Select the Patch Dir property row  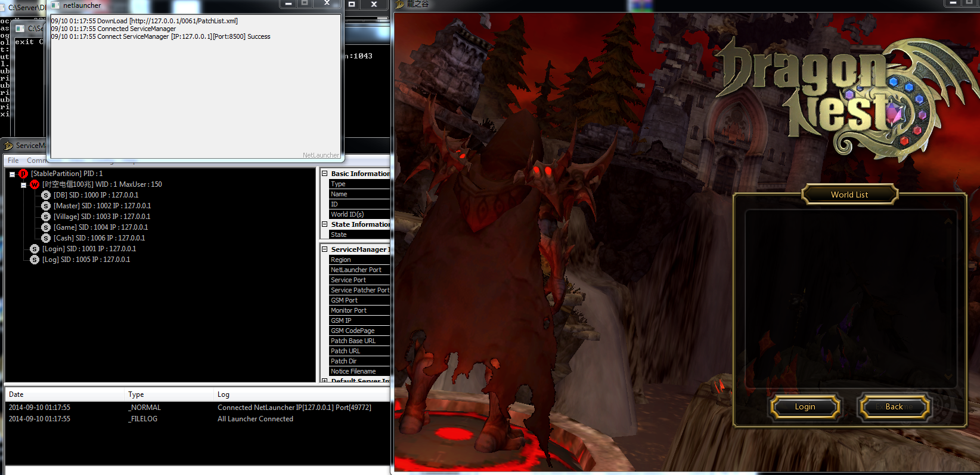(x=359, y=361)
